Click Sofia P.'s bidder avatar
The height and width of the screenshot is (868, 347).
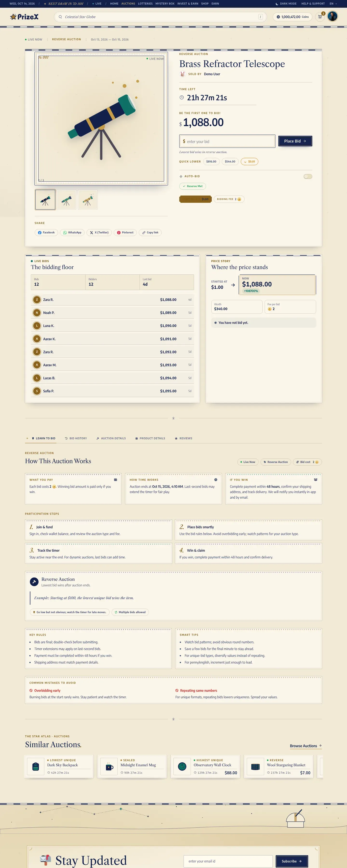(37, 391)
